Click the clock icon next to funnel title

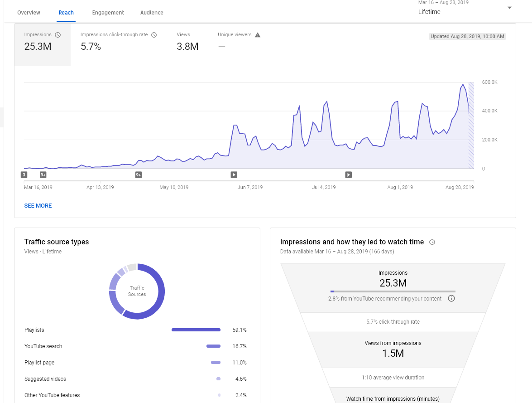(432, 242)
